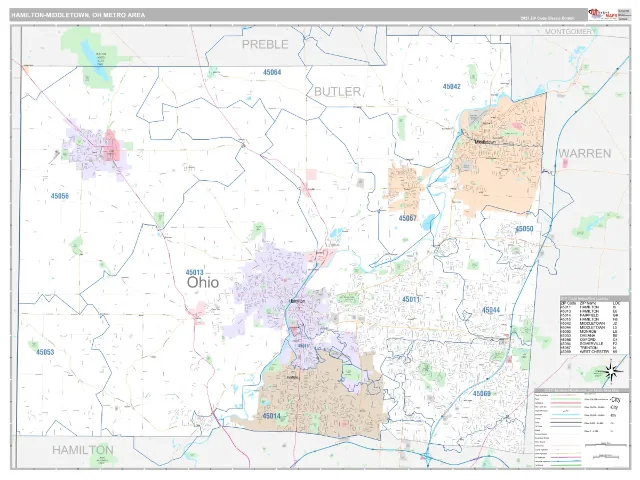Click ZIP code label 45064

pos(272,72)
